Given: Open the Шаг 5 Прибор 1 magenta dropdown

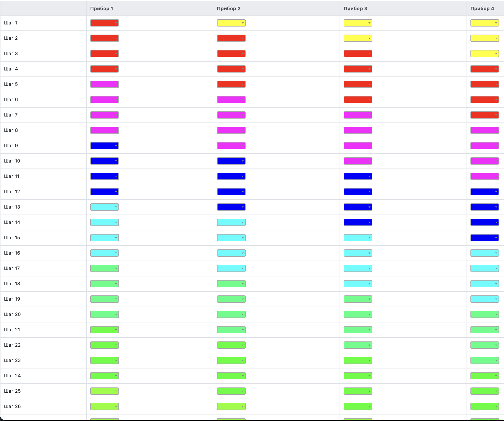Looking at the screenshot, I should click(x=105, y=84).
